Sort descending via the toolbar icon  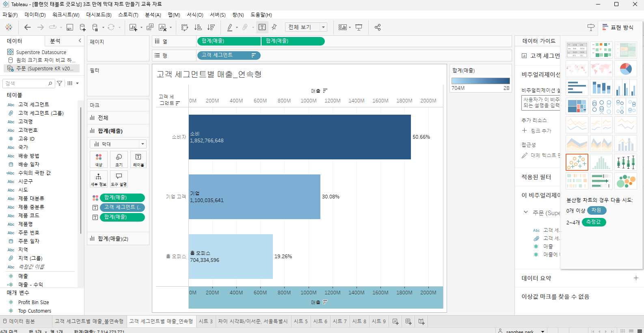pos(211,27)
